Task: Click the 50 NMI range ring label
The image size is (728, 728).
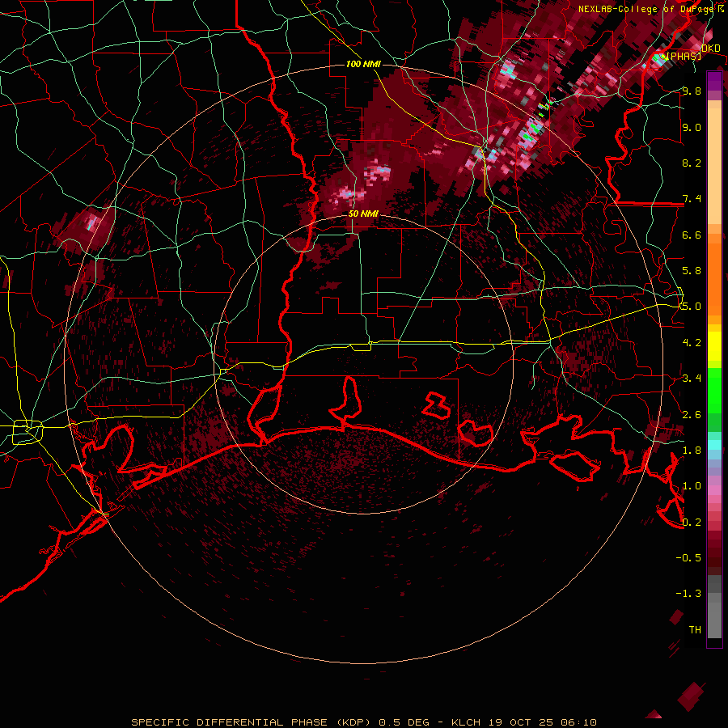Action: point(363,214)
